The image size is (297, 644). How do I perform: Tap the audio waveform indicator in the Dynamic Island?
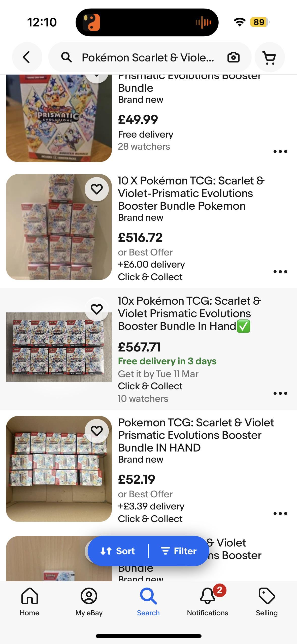pyautogui.click(x=203, y=22)
